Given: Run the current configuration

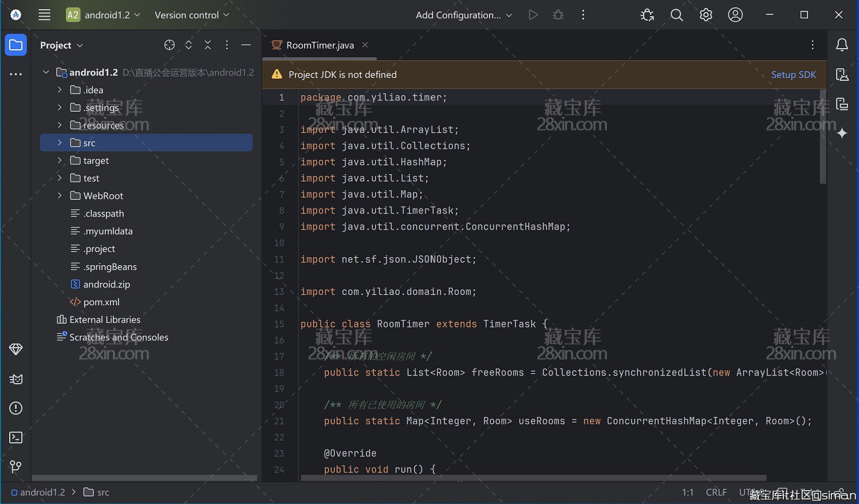Looking at the screenshot, I should coord(533,15).
